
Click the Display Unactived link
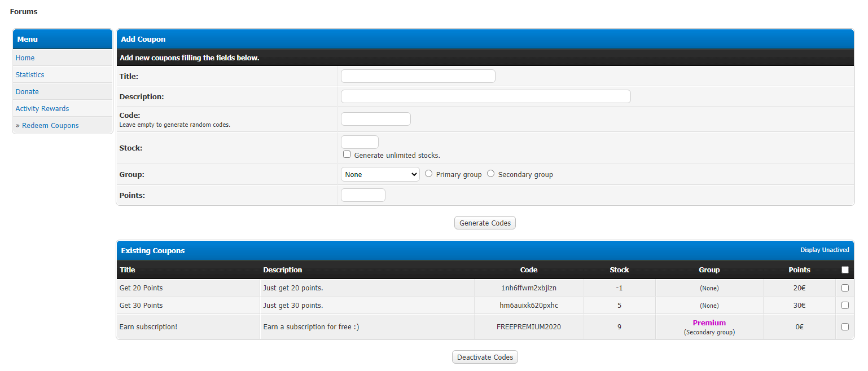(824, 250)
